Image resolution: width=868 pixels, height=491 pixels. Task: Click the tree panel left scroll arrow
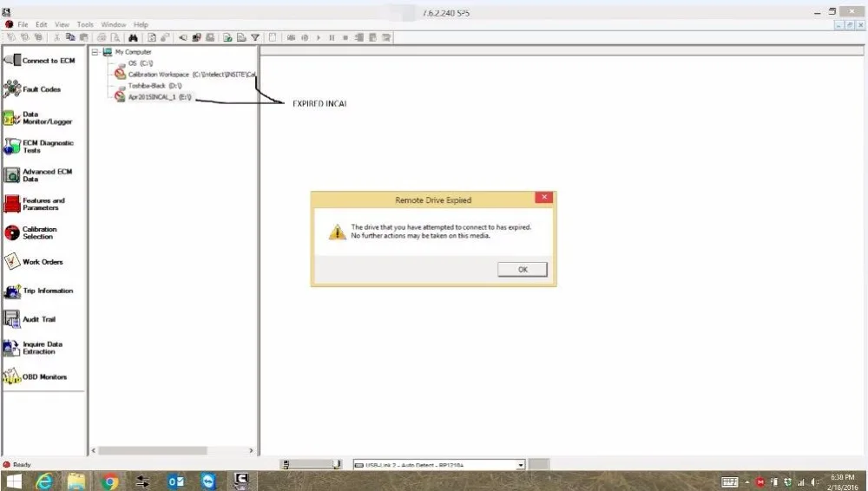coord(94,450)
